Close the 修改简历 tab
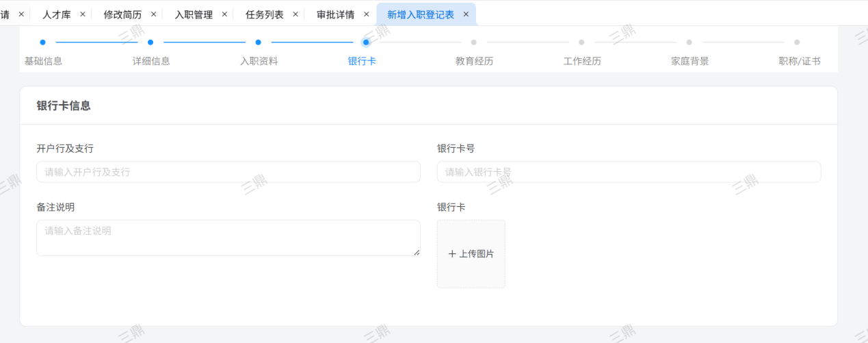This screenshot has width=868, height=343. point(153,14)
